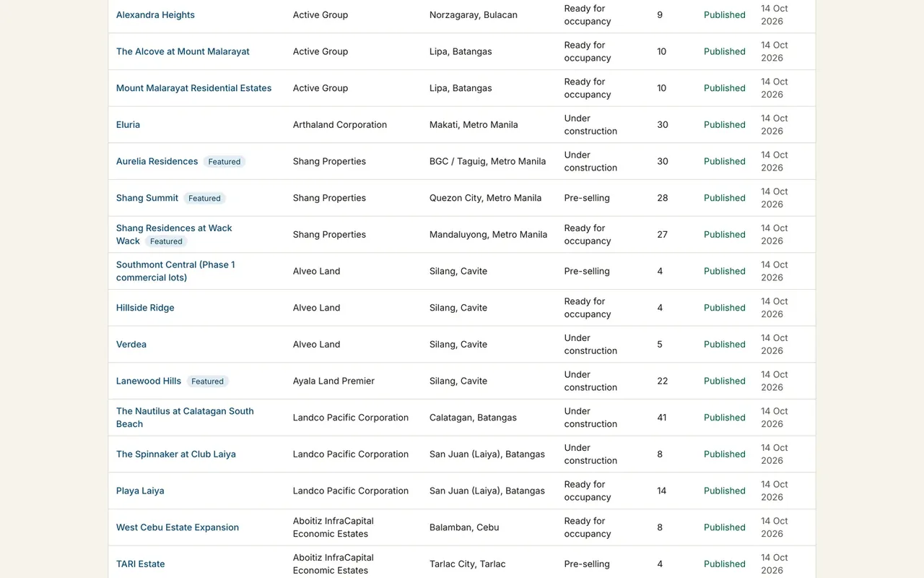Click Mandaluyong, Metro Manila location cell
The height and width of the screenshot is (578, 924).
pyautogui.click(x=488, y=235)
